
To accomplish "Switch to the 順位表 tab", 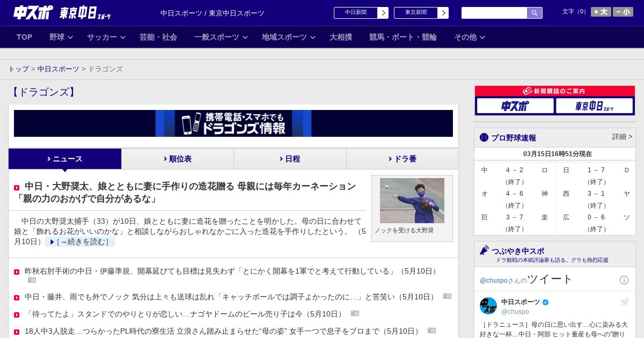I will [x=178, y=159].
